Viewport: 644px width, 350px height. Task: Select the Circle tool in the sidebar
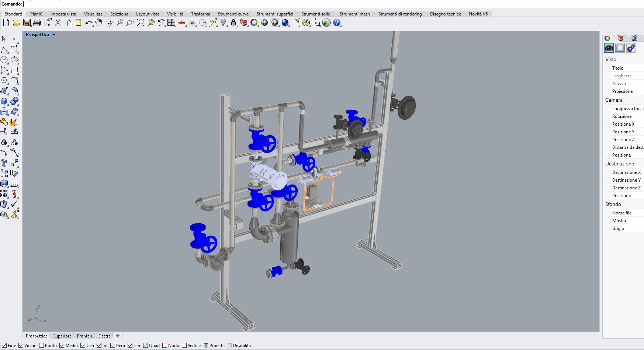4,60
